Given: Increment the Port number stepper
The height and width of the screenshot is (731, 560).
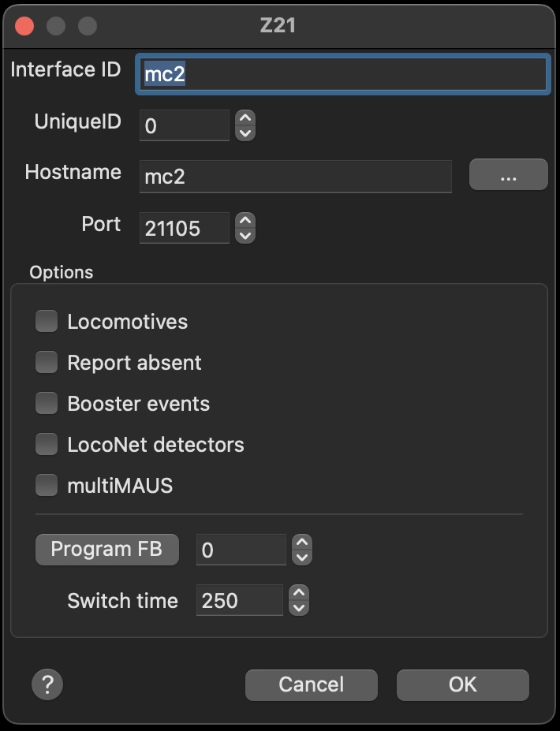Looking at the screenshot, I should coord(246,222).
